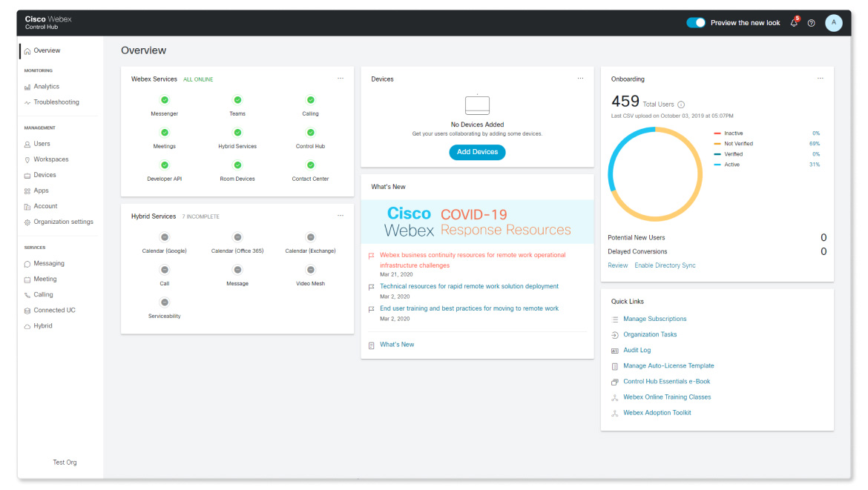Open the Manage Subscriptions quick link
This screenshot has width=868, height=490.
654,319
